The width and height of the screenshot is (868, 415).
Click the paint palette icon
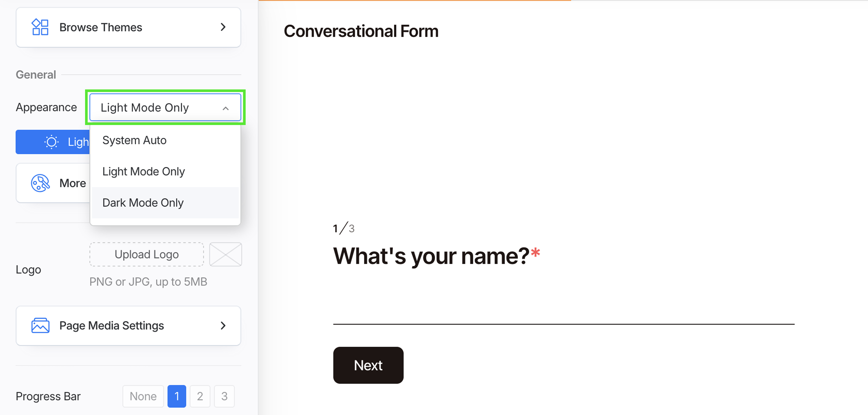pyautogui.click(x=40, y=183)
